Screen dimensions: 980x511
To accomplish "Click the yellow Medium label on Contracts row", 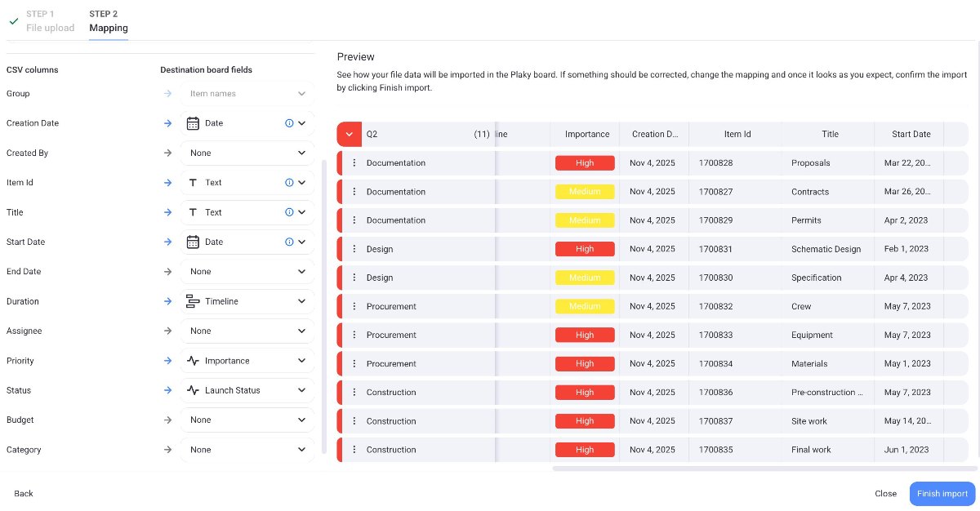I will 585,192.
